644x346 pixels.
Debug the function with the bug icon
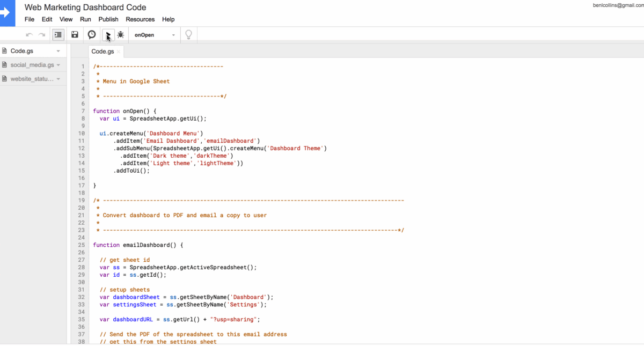121,35
